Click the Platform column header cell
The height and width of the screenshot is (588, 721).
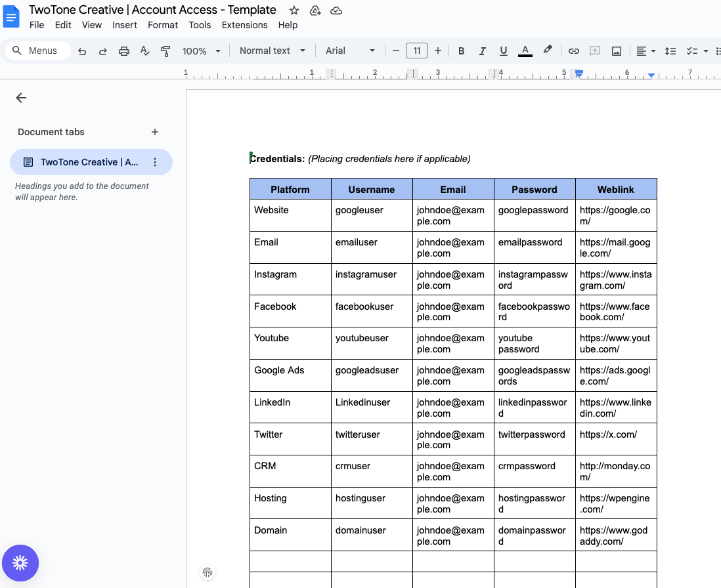pyautogui.click(x=290, y=189)
